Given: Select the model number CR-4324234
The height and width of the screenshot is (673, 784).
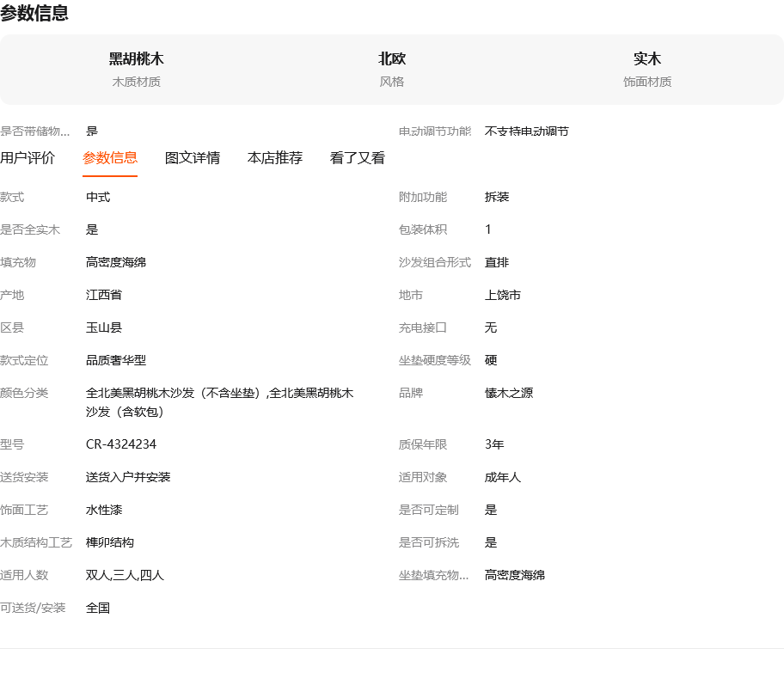Looking at the screenshot, I should [x=121, y=444].
